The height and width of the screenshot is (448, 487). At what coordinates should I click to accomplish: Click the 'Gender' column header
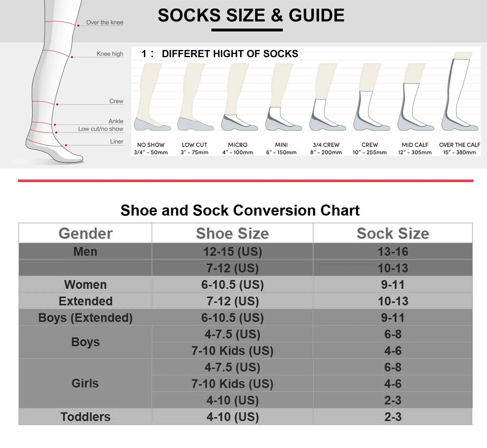pyautogui.click(x=85, y=233)
